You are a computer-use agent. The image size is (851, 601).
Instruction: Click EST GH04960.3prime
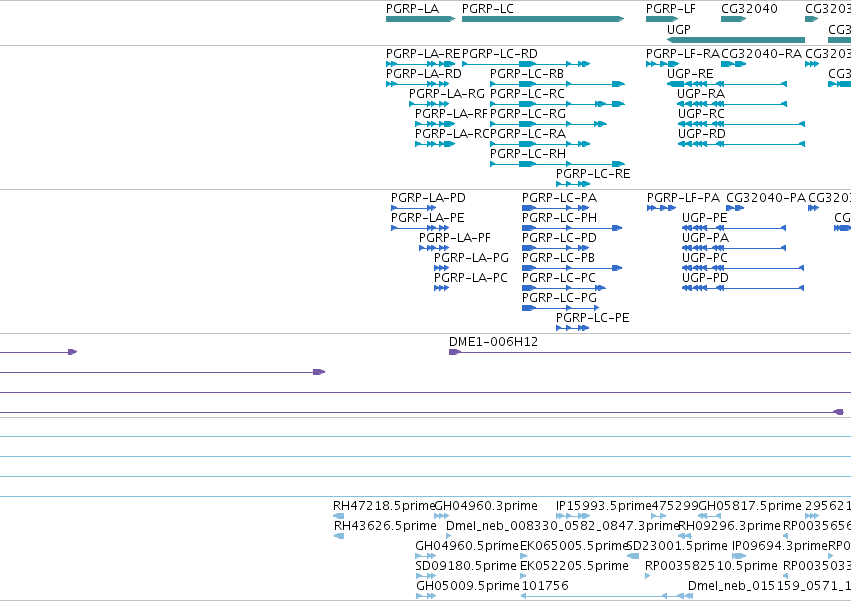442,516
